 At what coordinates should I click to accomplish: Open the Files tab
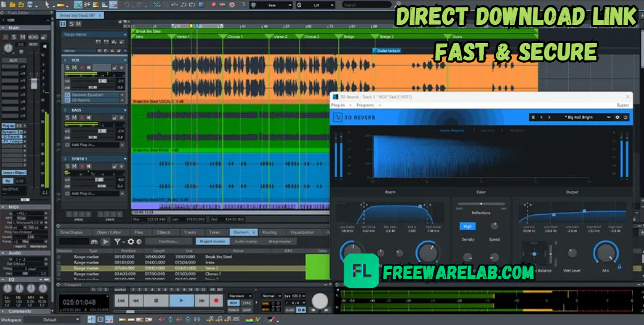point(139,232)
